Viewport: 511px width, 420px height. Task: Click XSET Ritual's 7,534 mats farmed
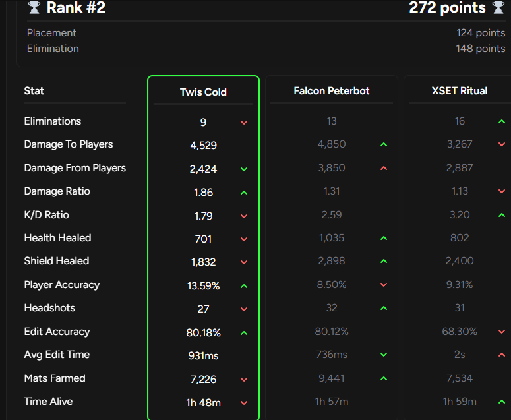460,378
